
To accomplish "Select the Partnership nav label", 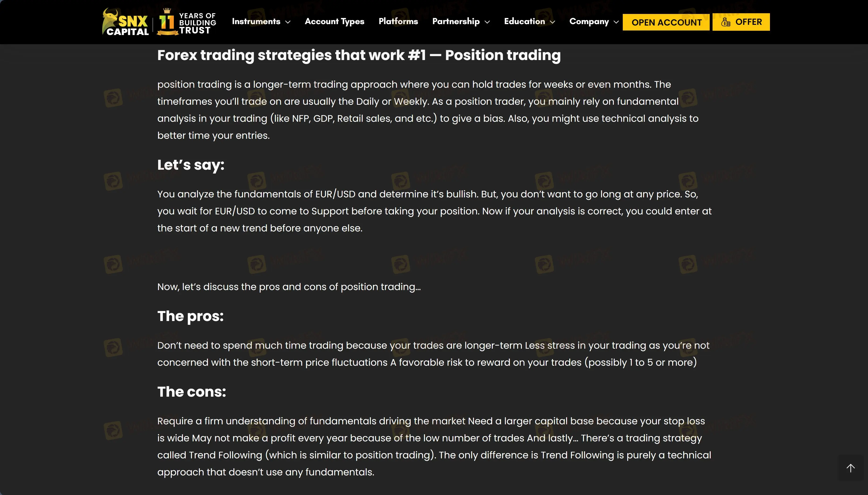I will click(x=456, y=22).
